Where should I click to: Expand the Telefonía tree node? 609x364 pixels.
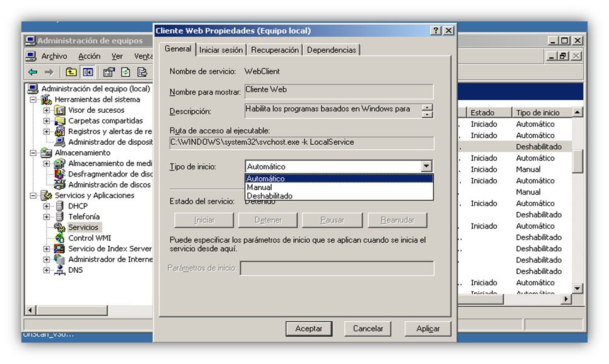pyautogui.click(x=47, y=217)
